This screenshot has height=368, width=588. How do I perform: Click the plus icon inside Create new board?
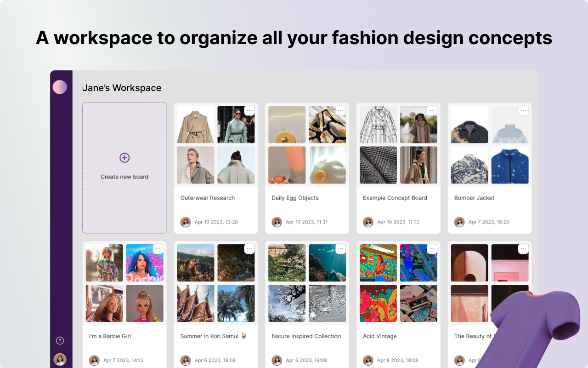pyautogui.click(x=124, y=157)
